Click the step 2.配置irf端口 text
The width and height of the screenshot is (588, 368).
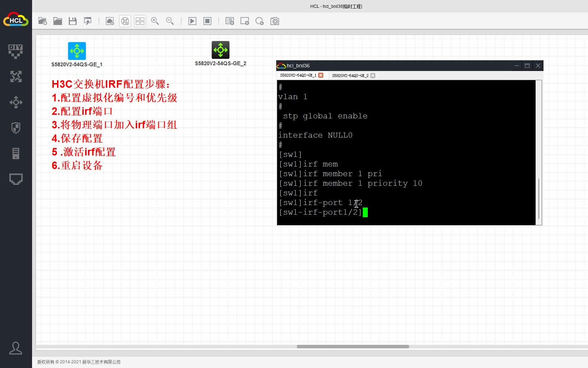point(82,111)
